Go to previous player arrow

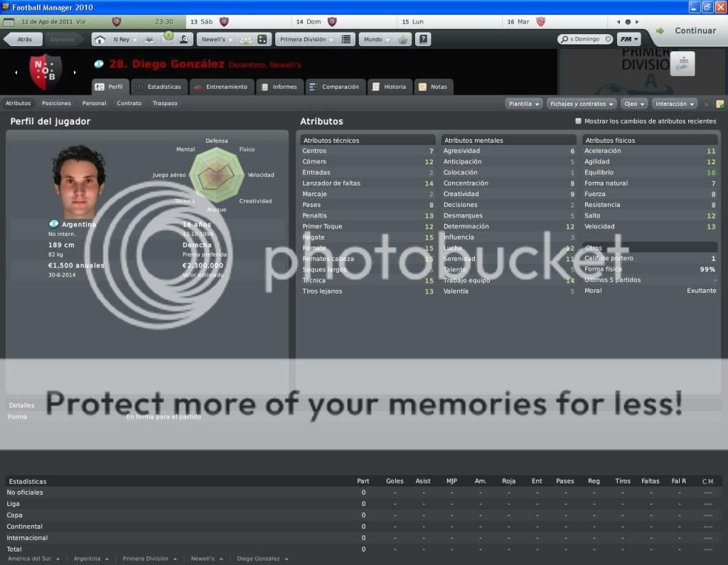point(16,72)
